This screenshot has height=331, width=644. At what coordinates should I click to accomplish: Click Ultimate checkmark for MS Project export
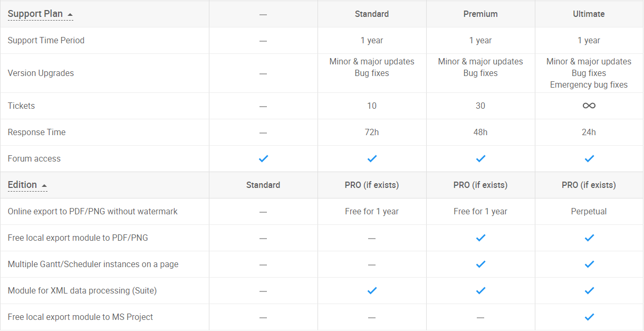[589, 317]
